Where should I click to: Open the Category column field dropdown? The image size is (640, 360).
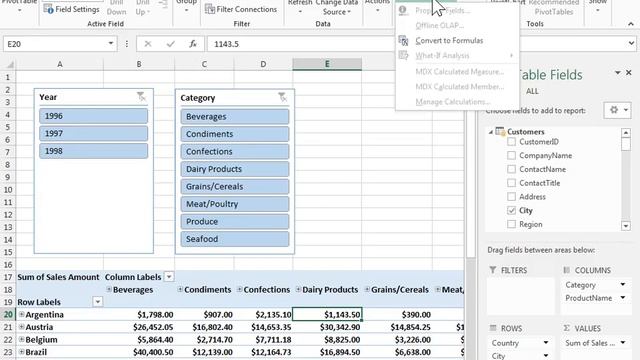(x=623, y=284)
